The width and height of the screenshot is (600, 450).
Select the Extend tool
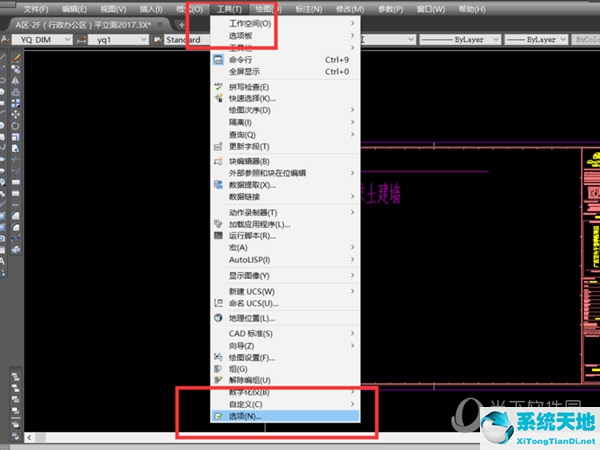tap(16, 171)
